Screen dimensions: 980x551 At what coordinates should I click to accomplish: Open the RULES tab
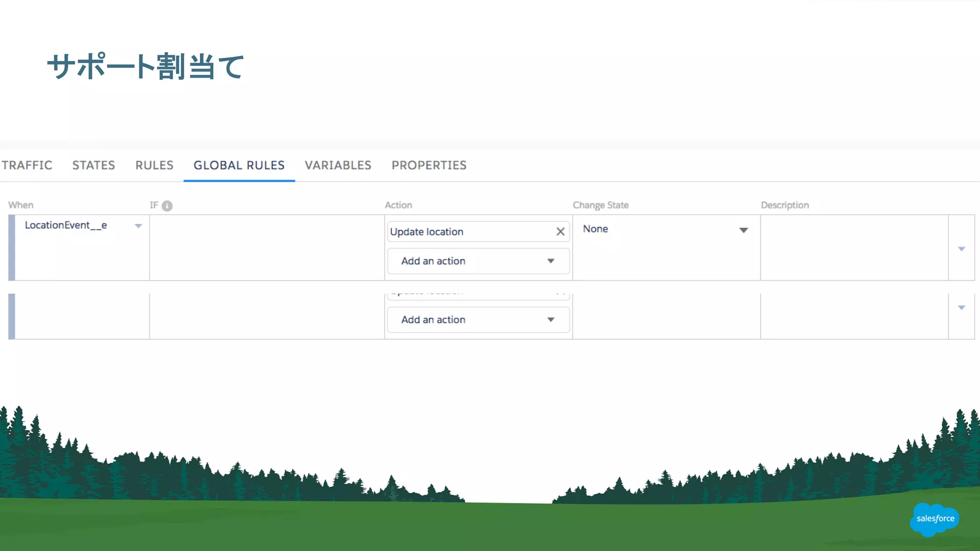click(154, 165)
